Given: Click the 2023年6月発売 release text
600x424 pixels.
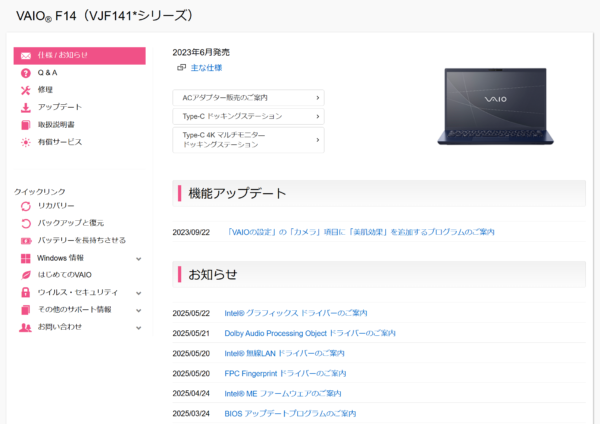Looking at the screenshot, I should [201, 52].
